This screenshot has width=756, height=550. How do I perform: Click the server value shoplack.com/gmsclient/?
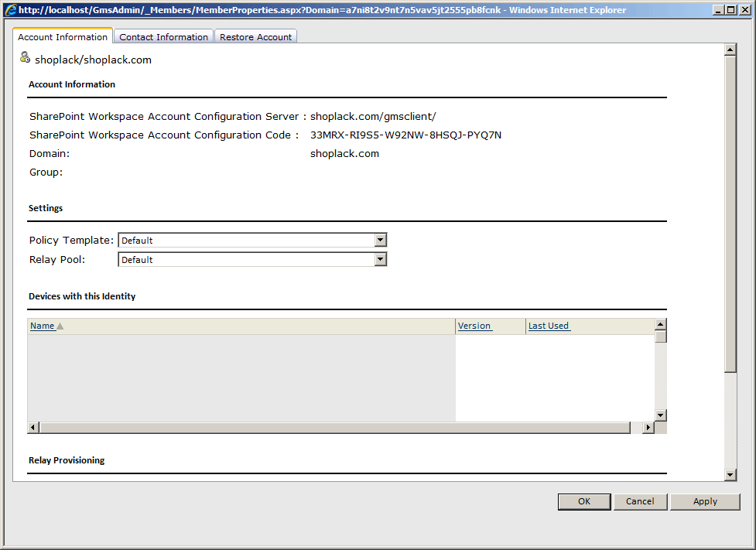[x=373, y=117]
